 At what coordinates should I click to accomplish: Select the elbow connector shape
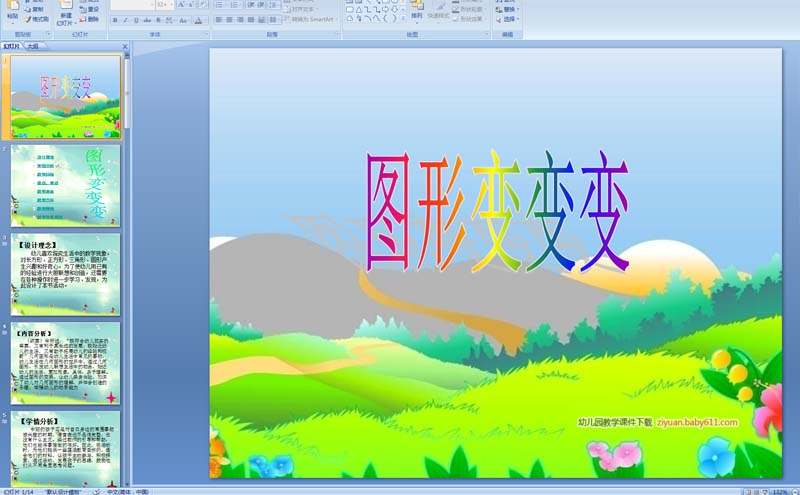(367, 9)
